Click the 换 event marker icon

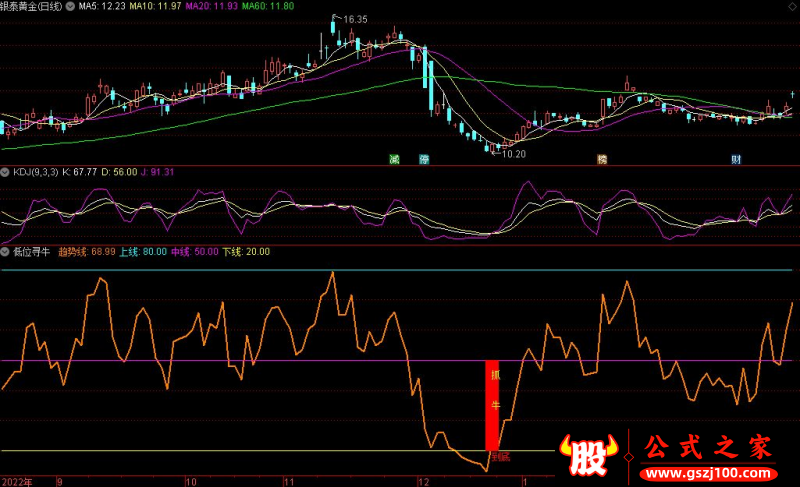[602, 159]
